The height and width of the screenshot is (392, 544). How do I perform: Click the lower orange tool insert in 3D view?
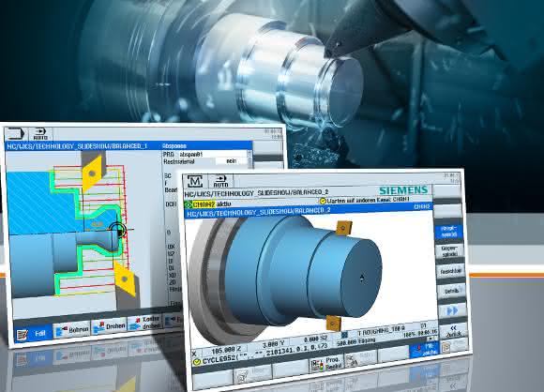pos(334,323)
